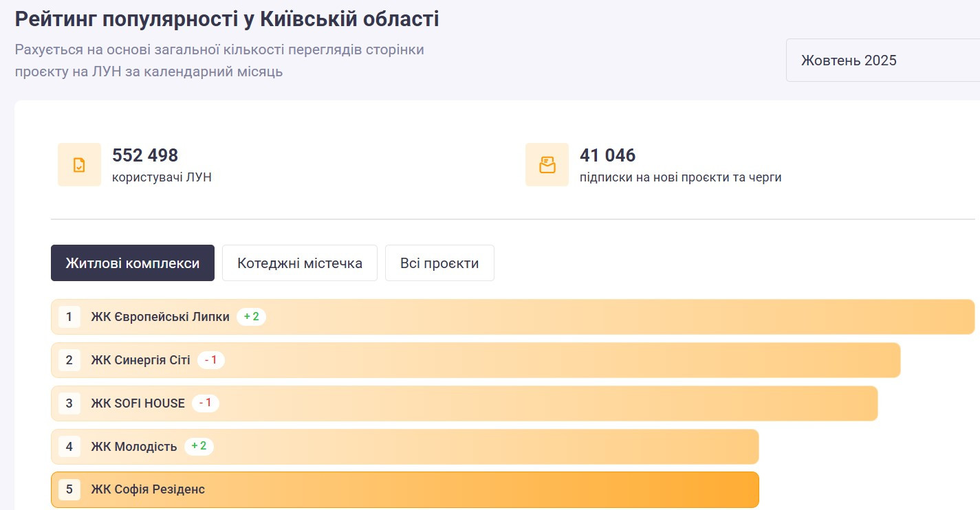Select the active Житлові комплекси filter
Image resolution: width=980 pixels, height=510 pixels.
[x=132, y=263]
